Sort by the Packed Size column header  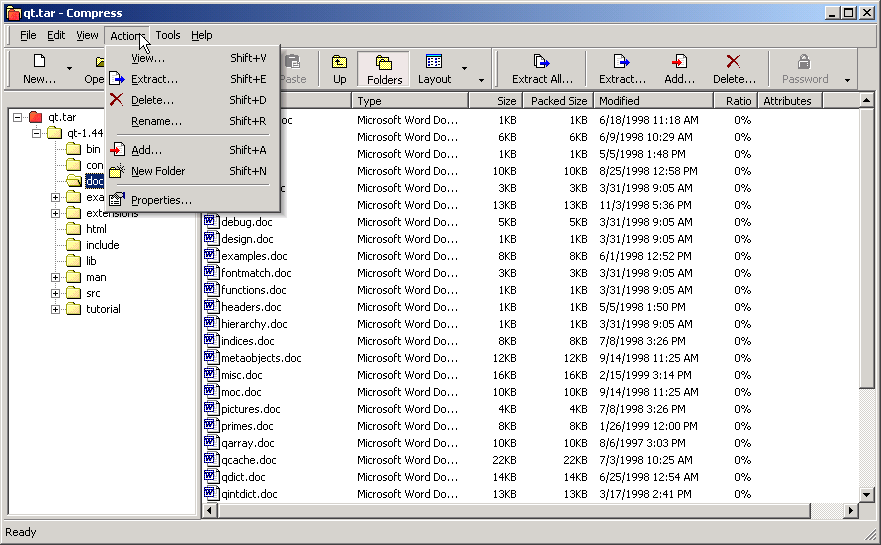click(x=558, y=101)
